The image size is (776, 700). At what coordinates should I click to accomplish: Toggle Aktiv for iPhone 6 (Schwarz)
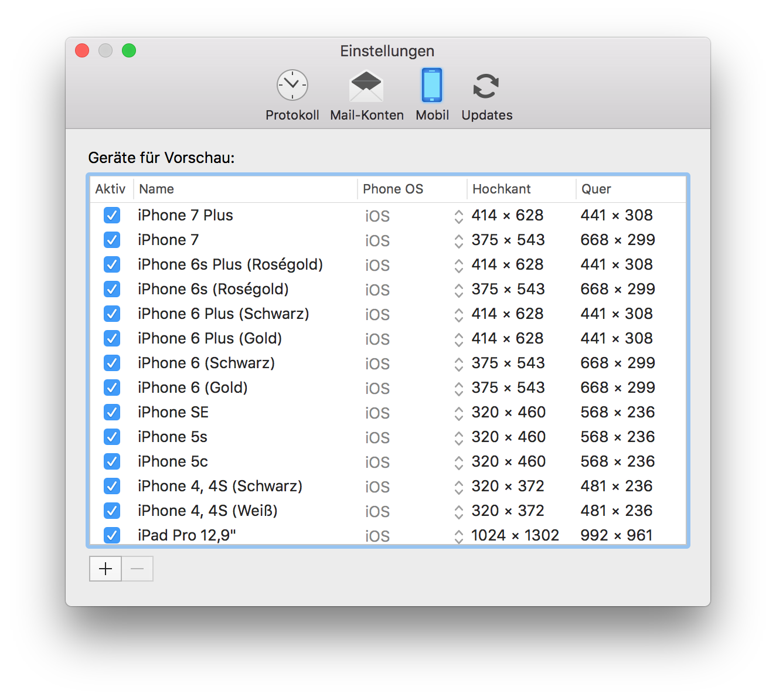tap(112, 363)
